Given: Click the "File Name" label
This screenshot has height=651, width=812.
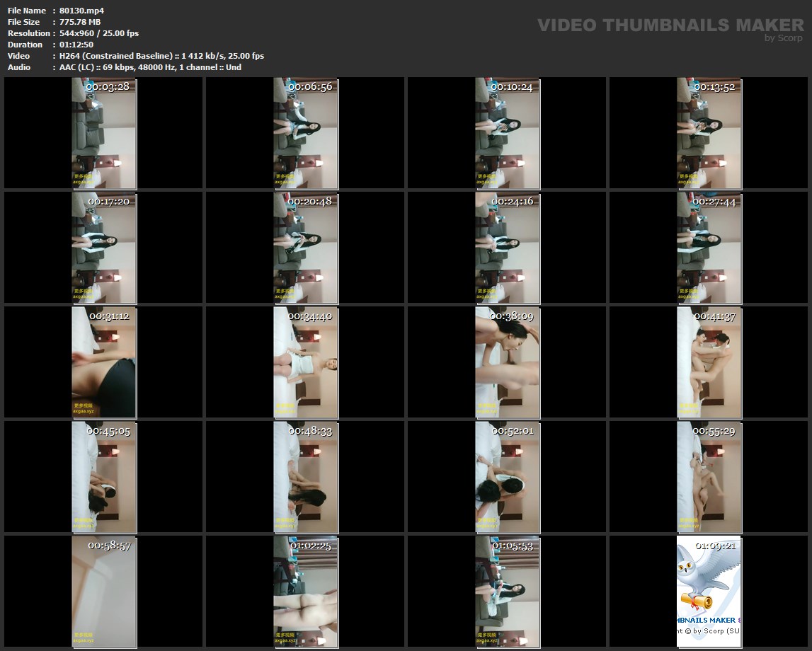Looking at the screenshot, I should (27, 11).
